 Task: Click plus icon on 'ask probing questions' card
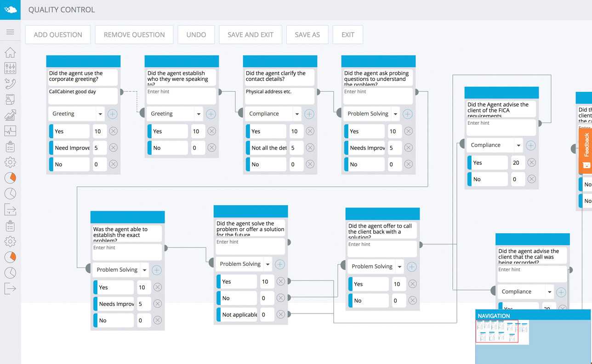(x=408, y=114)
